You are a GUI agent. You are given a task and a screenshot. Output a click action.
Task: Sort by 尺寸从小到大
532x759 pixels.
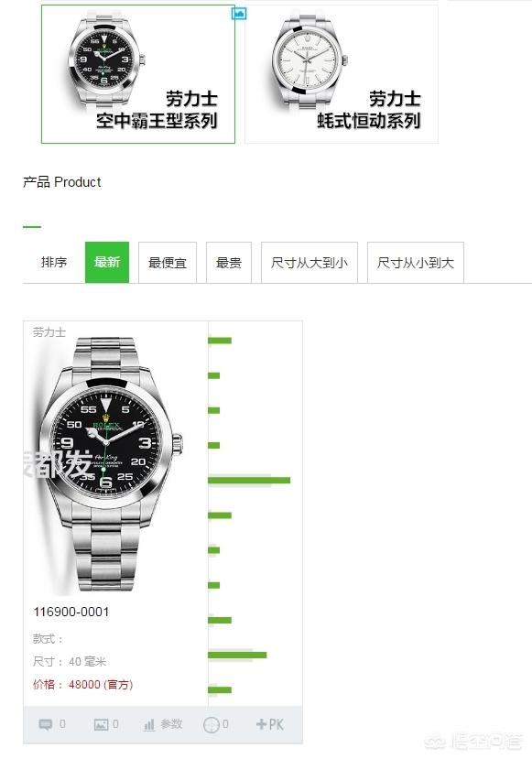point(416,263)
